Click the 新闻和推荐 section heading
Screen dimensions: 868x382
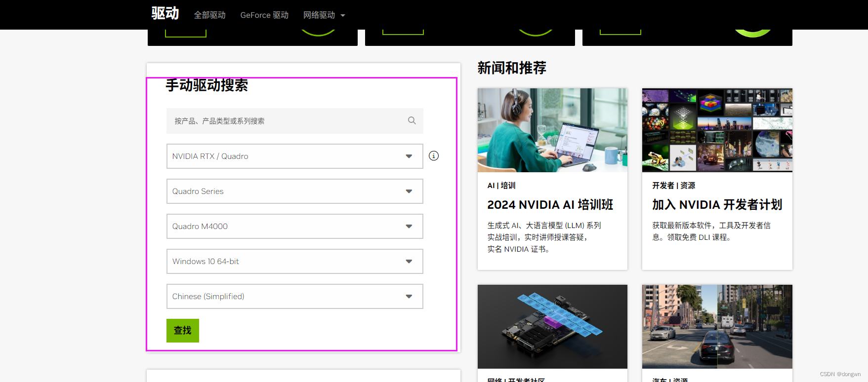pos(512,68)
